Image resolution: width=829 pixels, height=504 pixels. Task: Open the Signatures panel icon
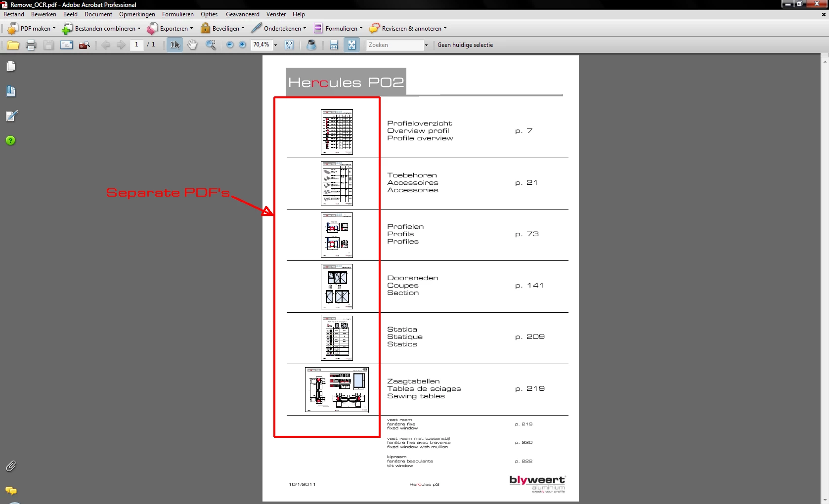click(x=11, y=116)
